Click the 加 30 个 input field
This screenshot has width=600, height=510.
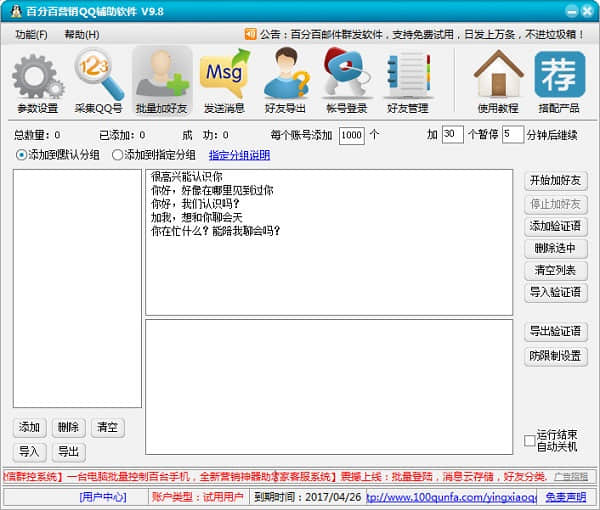click(453, 134)
